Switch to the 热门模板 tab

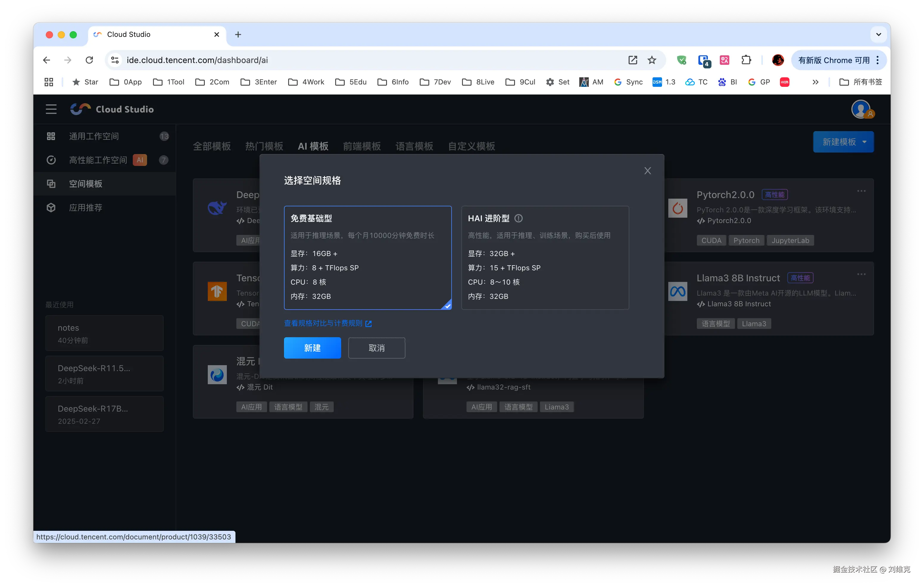click(x=264, y=146)
